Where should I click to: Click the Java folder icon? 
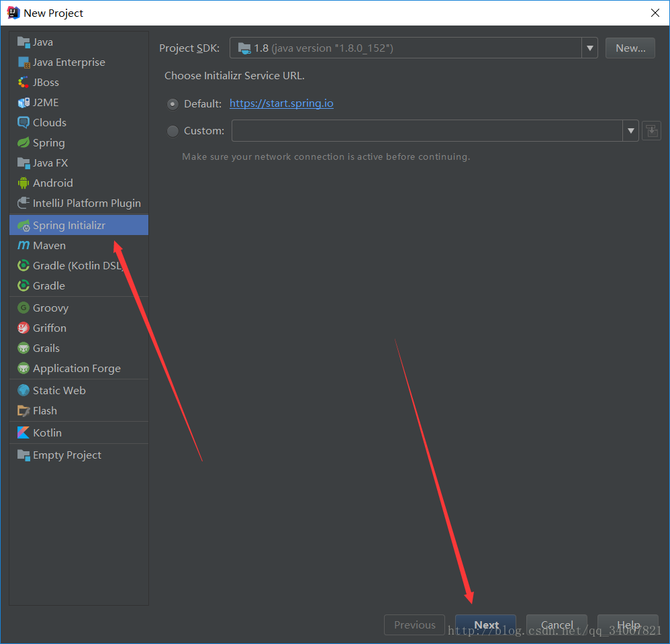pyautogui.click(x=23, y=42)
